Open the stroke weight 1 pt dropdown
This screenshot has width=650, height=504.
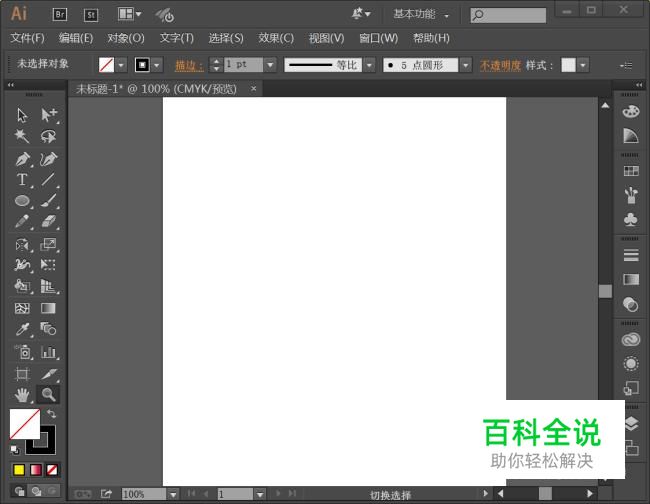pos(270,65)
